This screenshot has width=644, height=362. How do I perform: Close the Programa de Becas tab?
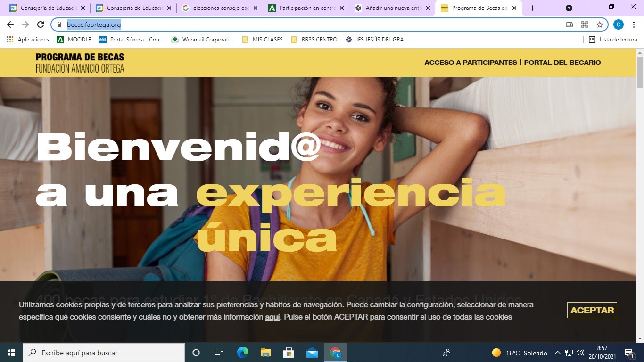click(x=514, y=8)
